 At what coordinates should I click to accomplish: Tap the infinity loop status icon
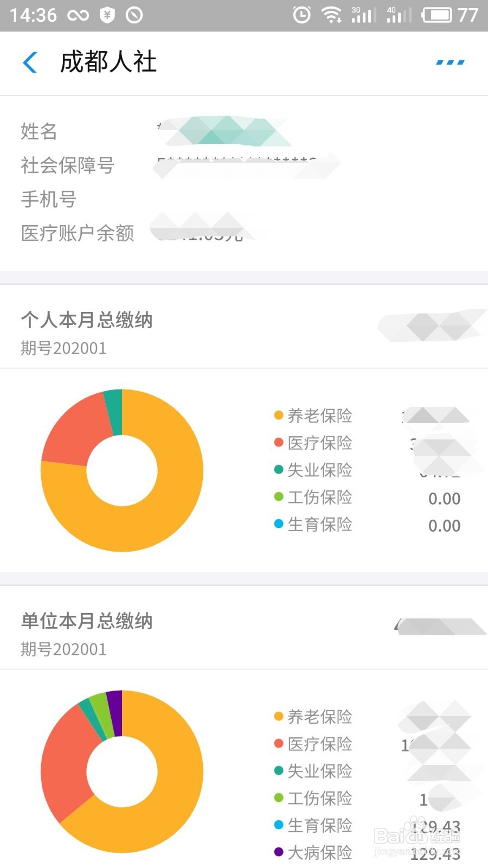click(x=78, y=15)
